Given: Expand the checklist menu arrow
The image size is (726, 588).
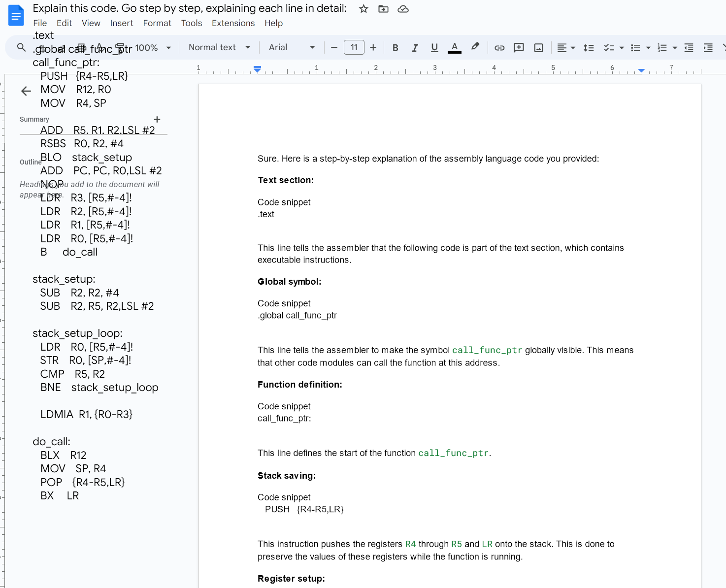Looking at the screenshot, I should (622, 48).
